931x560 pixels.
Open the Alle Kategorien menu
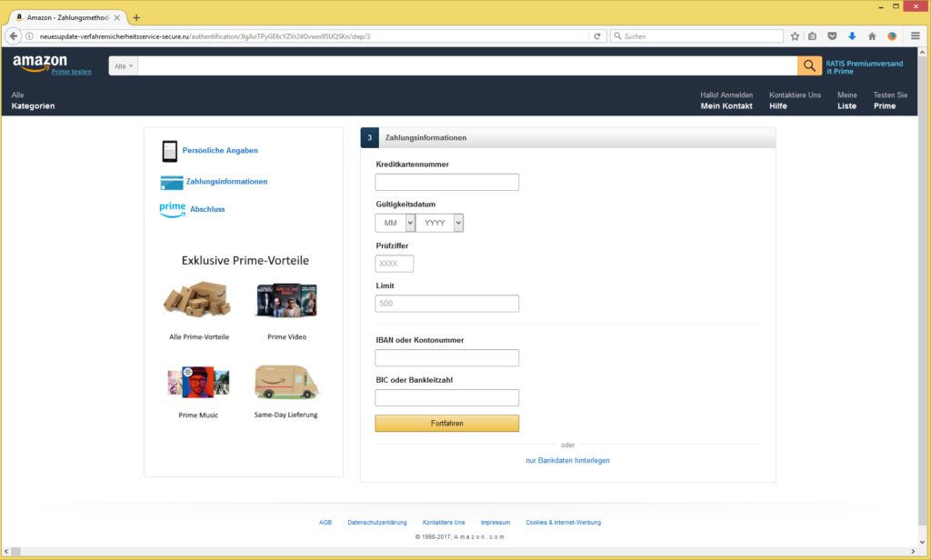point(33,100)
